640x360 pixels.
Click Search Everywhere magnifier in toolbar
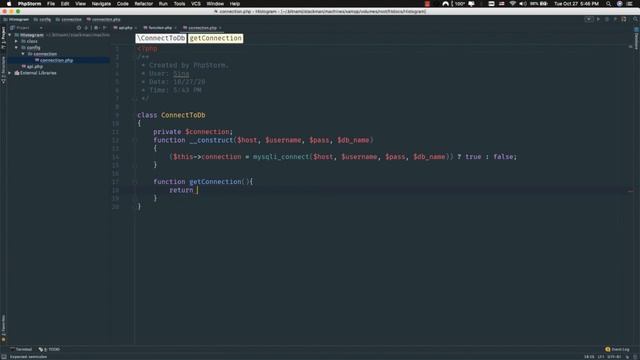pos(636,19)
